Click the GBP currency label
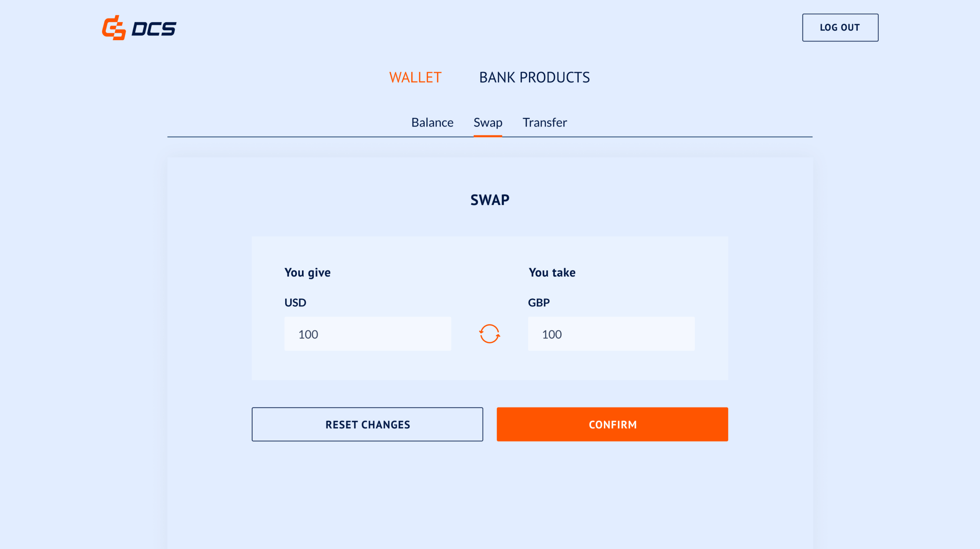Viewport: 980px width, 549px height. tap(539, 303)
